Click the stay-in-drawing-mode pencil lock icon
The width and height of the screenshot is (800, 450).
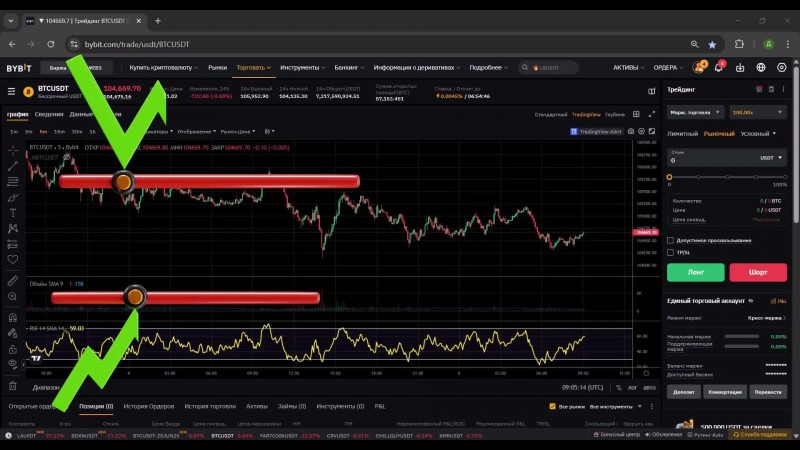(x=13, y=333)
